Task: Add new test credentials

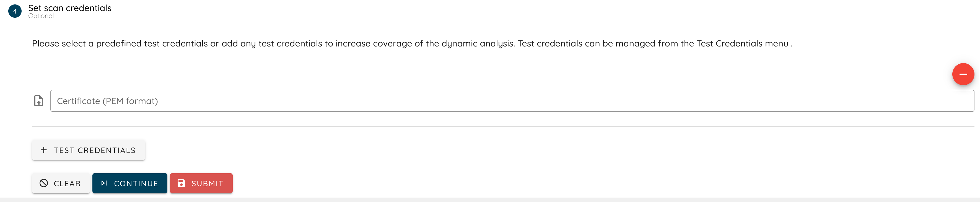Action: 88,150
